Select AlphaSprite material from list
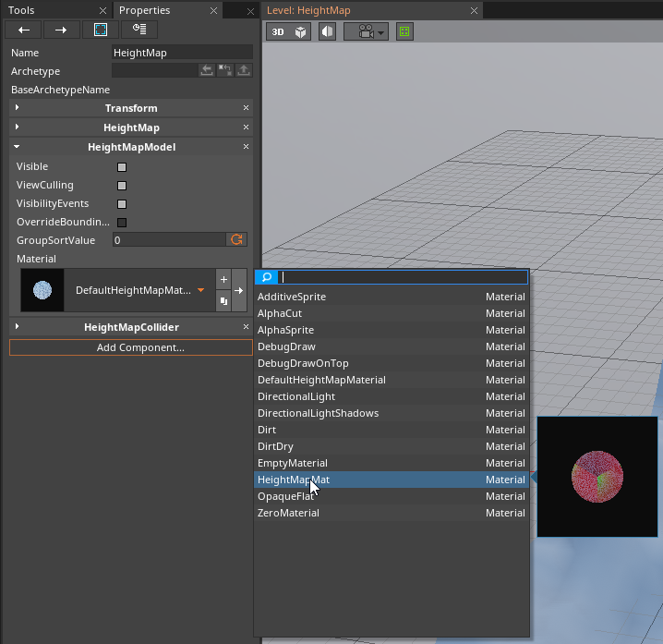The width and height of the screenshot is (663, 644). [392, 330]
